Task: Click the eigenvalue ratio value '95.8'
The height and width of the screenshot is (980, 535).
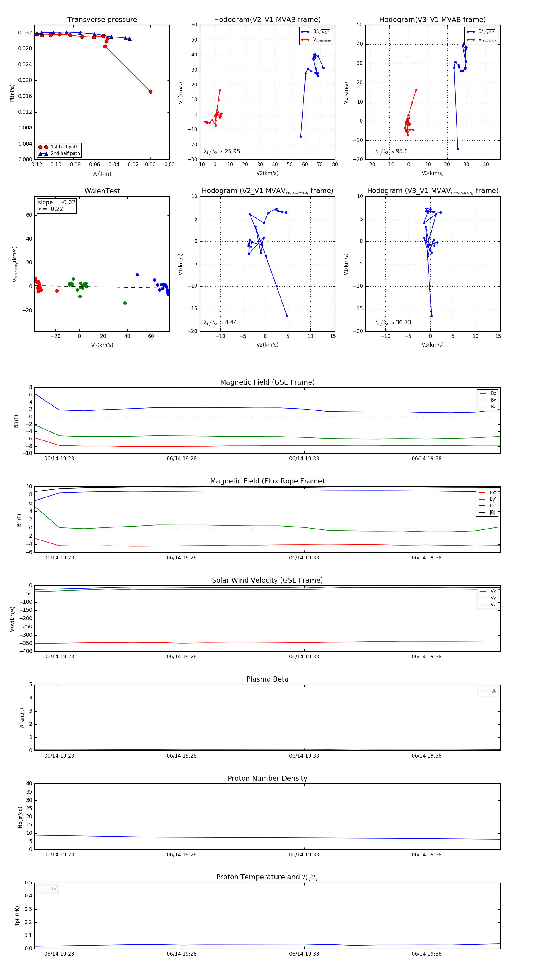Action: [402, 151]
